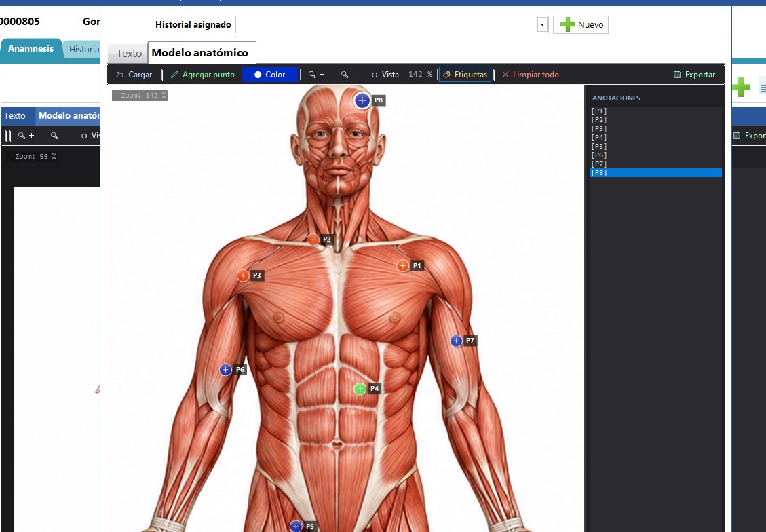Viewport: 766px width, 532px height.
Task: Switch to the Texto tab
Action: click(128, 53)
